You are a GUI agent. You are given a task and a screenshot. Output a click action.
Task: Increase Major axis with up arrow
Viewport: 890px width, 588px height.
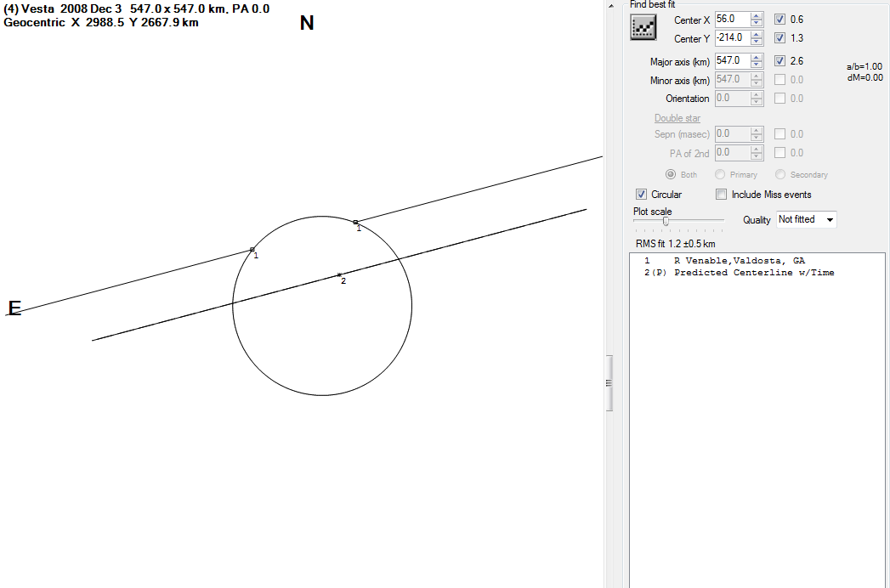[756, 57]
